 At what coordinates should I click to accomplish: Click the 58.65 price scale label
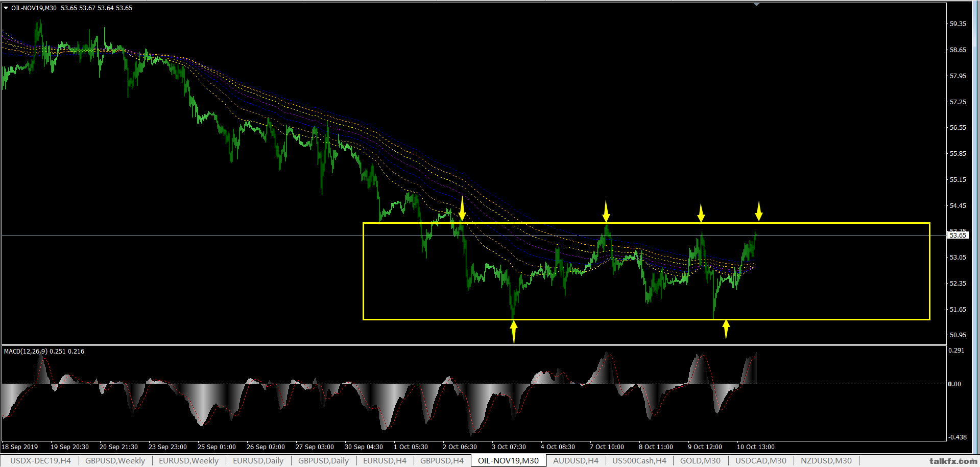(958, 50)
